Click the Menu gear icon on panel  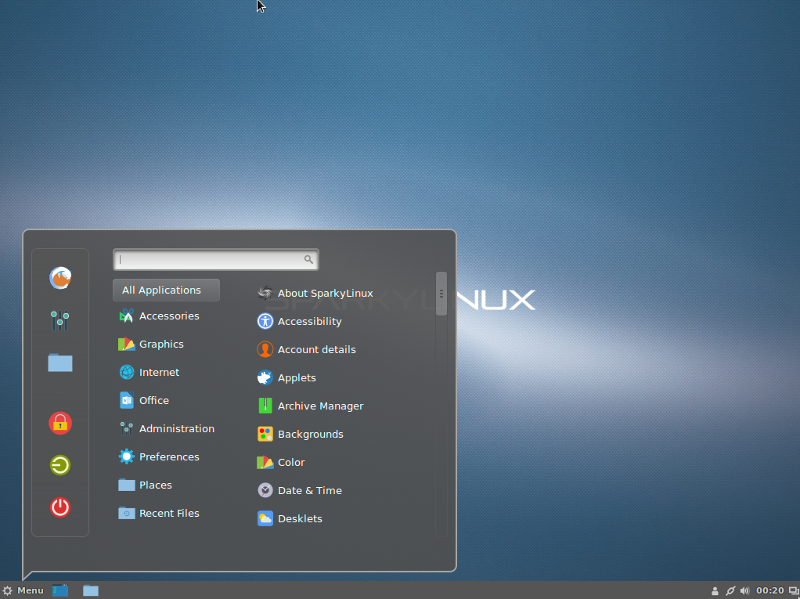7,591
